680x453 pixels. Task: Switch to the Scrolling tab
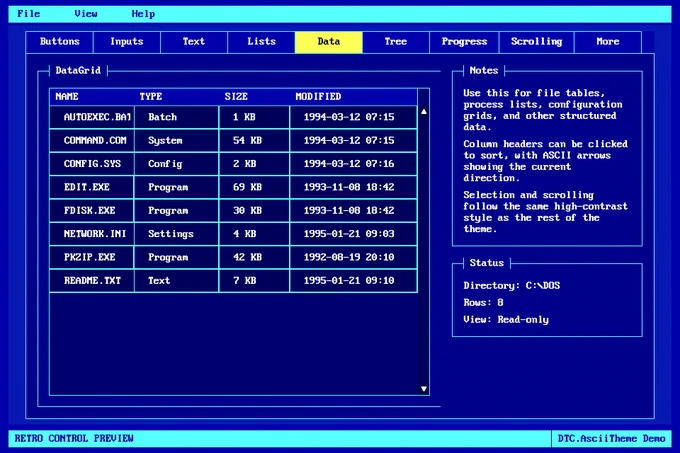pos(536,42)
